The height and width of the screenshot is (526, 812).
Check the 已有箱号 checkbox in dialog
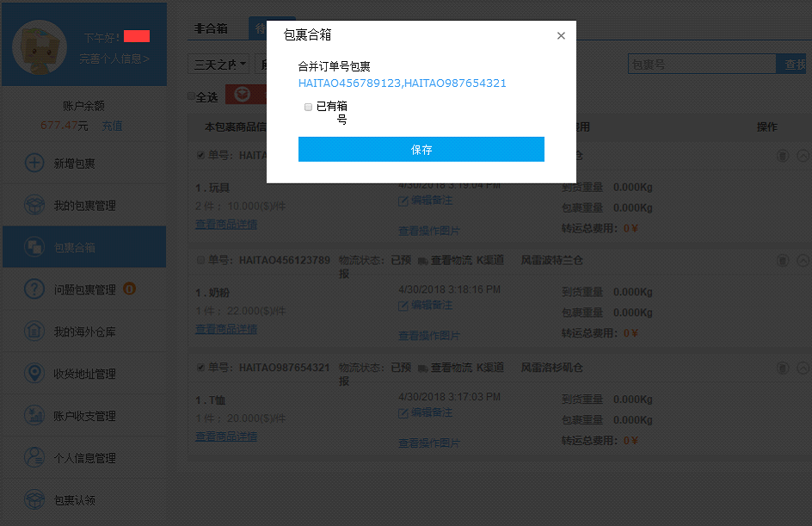click(x=308, y=108)
